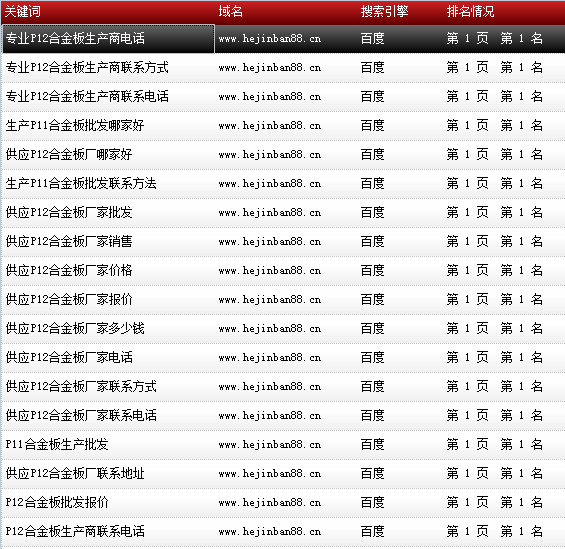565x549 pixels.
Task: Select keyword P12合金板批发报价
Action: click(x=57, y=503)
